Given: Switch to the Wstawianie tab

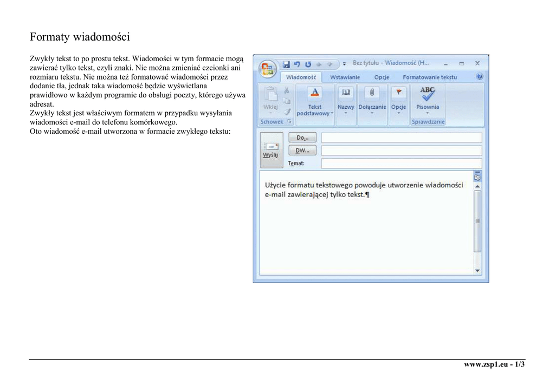Looking at the screenshot, I should pos(345,77).
